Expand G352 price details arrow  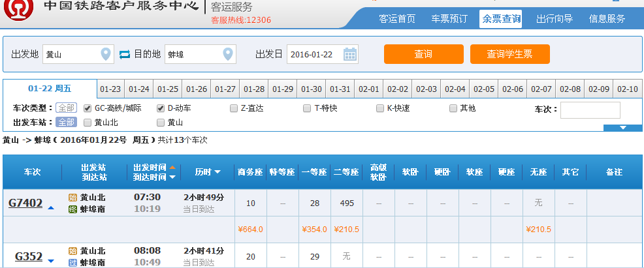coord(51,261)
